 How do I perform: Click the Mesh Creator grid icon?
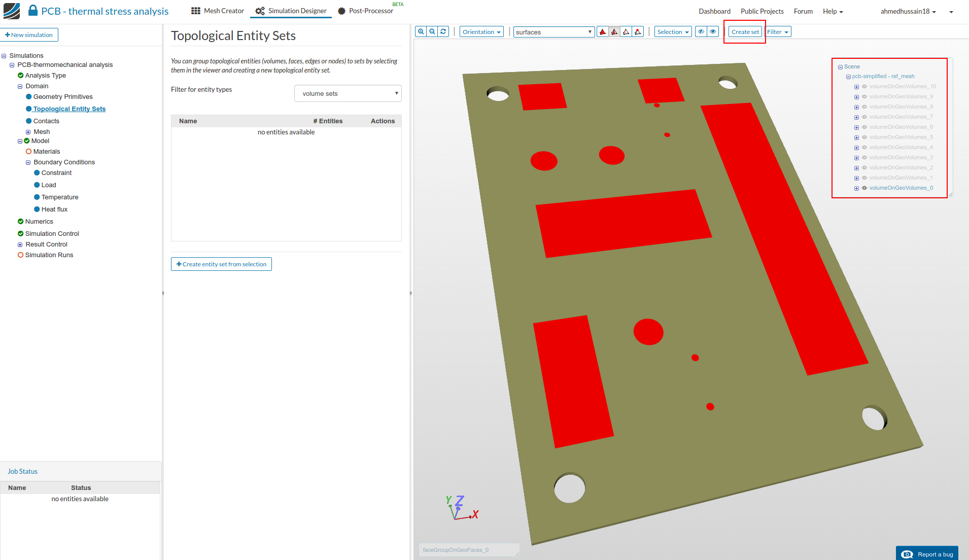[x=196, y=11]
